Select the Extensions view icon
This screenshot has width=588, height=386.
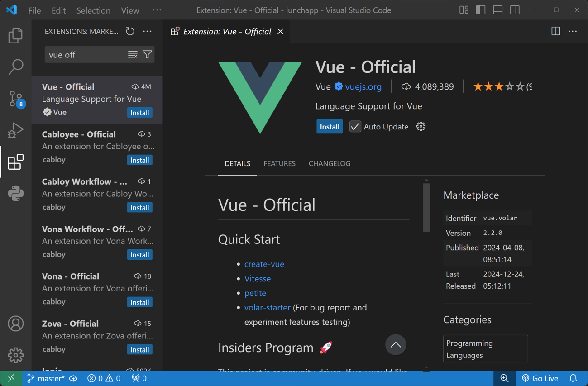click(x=16, y=162)
